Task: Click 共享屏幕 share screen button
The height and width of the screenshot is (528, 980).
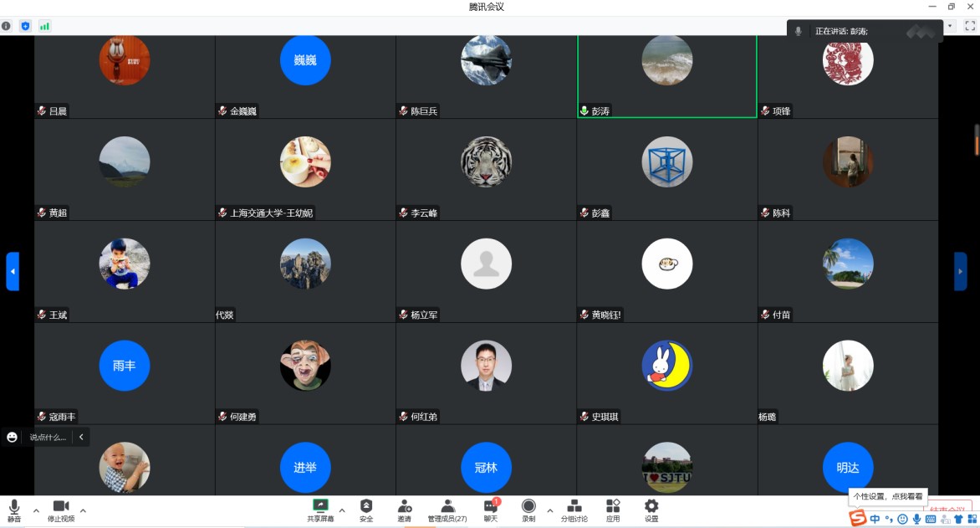Action: pyautogui.click(x=320, y=510)
